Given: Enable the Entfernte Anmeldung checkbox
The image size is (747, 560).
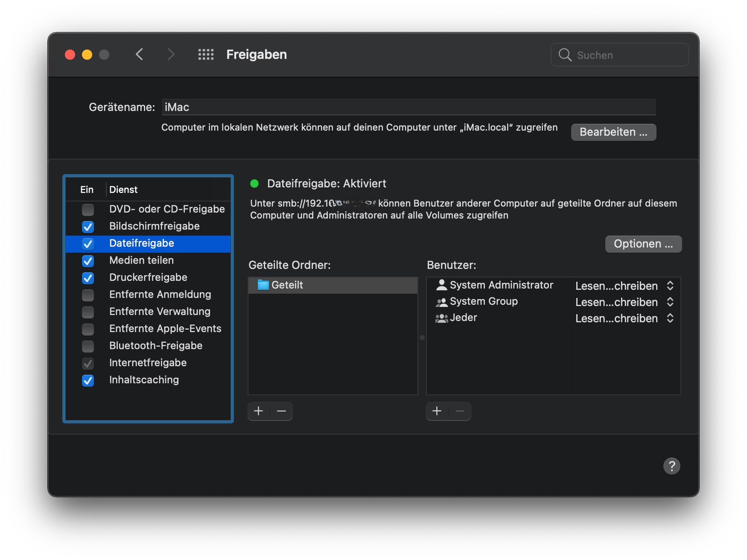Looking at the screenshot, I should point(88,295).
